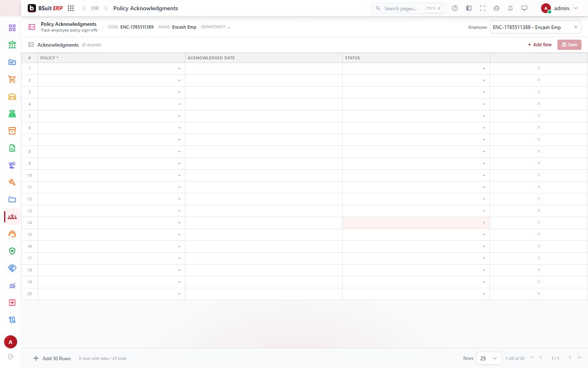Click Add 10 Rows at the bottom
588x368 pixels.
52,359
